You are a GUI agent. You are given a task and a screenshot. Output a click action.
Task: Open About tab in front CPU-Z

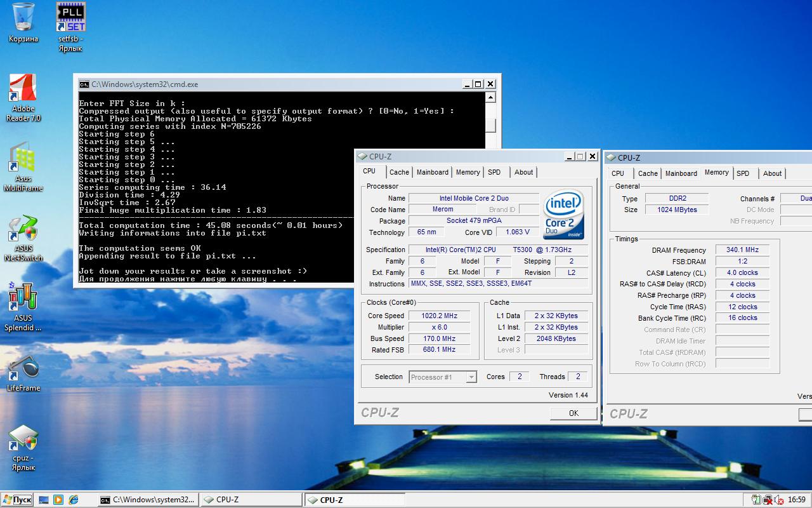point(524,172)
